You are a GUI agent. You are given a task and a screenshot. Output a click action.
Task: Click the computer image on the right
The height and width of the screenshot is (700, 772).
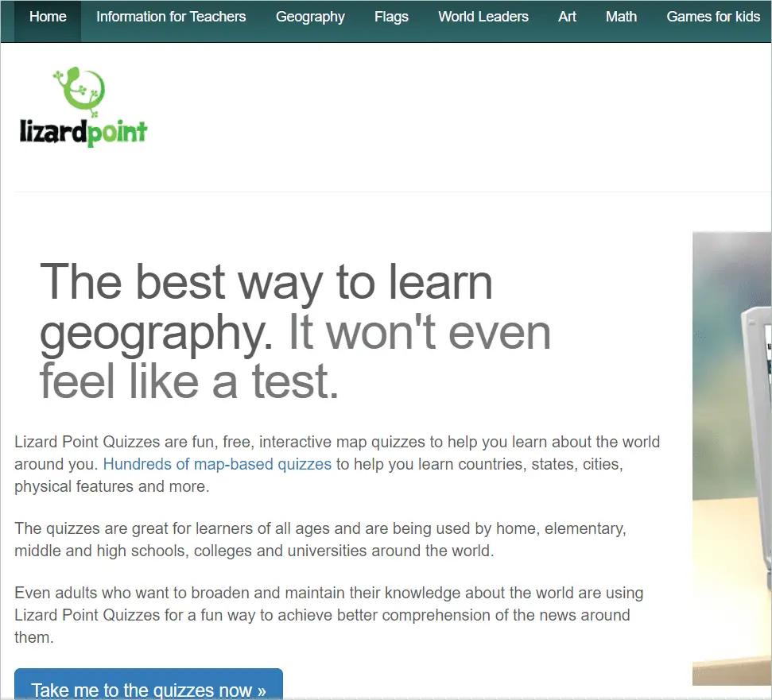coord(731,457)
